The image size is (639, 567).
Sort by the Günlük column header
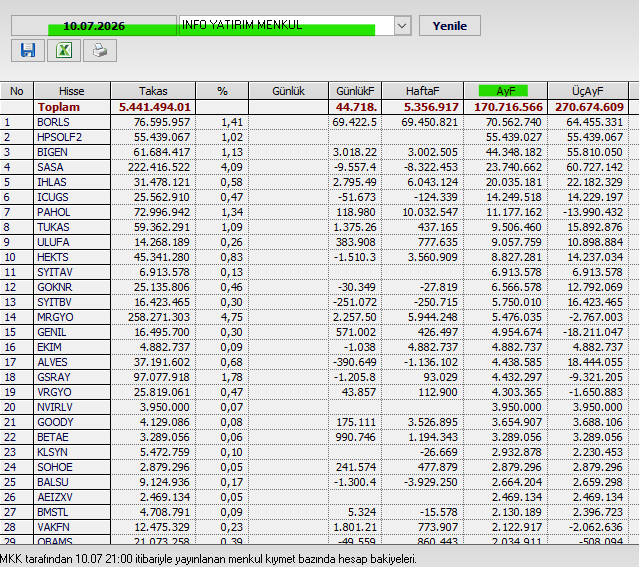click(x=289, y=91)
